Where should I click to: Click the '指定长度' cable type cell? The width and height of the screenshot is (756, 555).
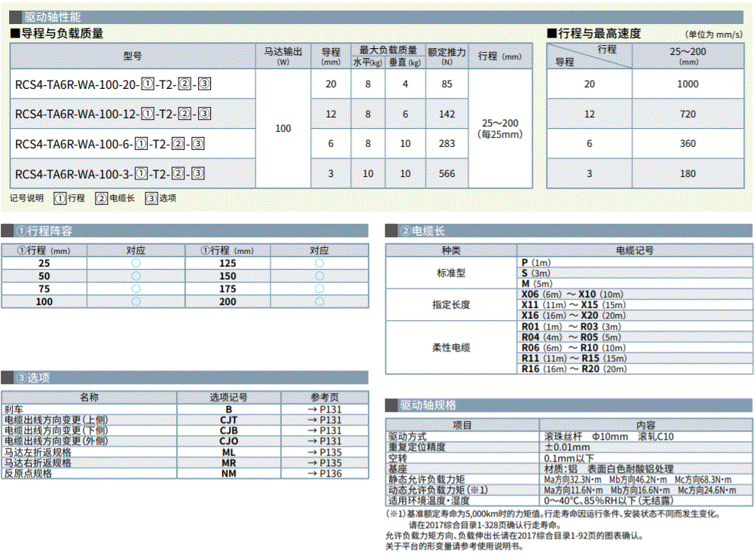click(451, 305)
